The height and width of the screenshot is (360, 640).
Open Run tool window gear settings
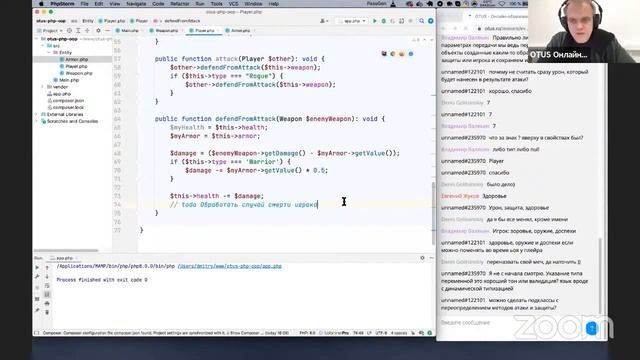(x=422, y=258)
